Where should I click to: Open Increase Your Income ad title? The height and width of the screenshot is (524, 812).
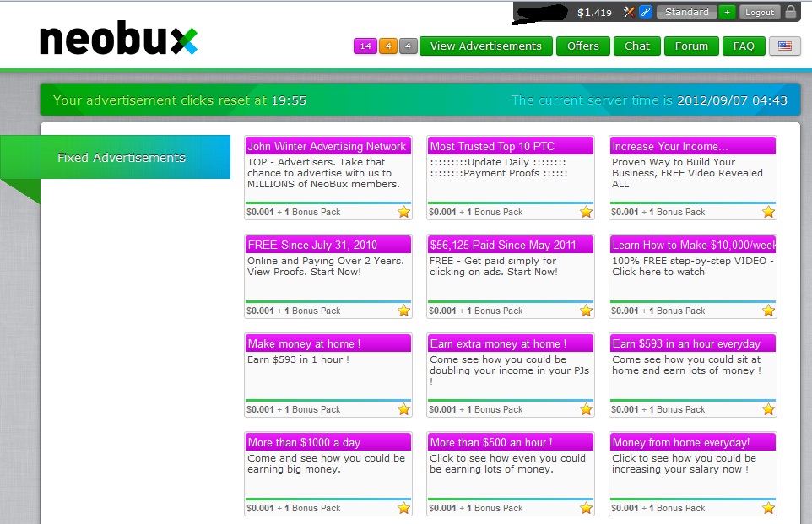tap(670, 146)
